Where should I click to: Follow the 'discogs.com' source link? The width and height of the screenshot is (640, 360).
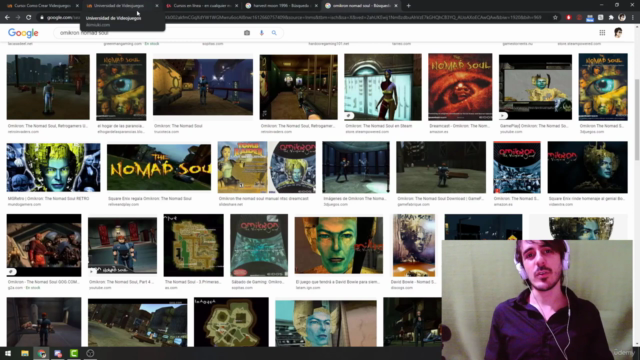402,288
